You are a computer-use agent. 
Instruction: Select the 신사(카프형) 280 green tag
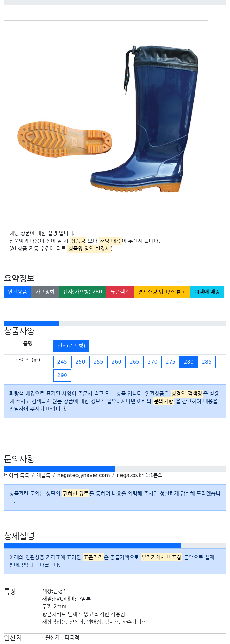(82, 292)
